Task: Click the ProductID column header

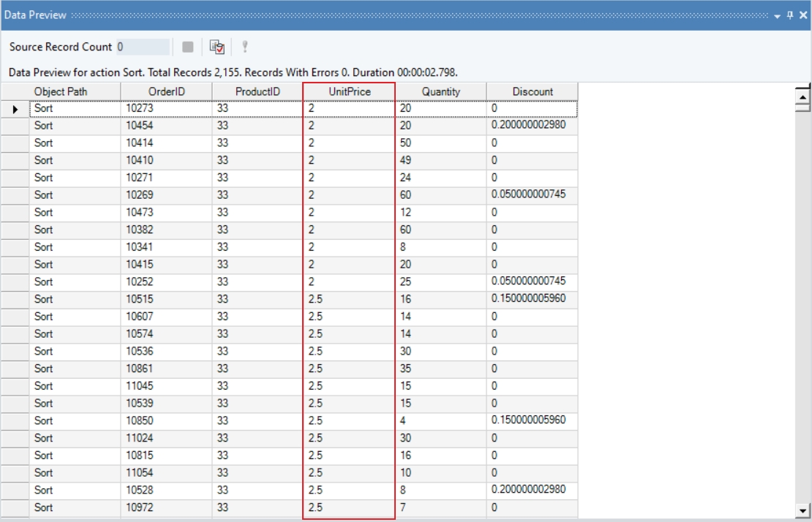Action: [x=257, y=91]
